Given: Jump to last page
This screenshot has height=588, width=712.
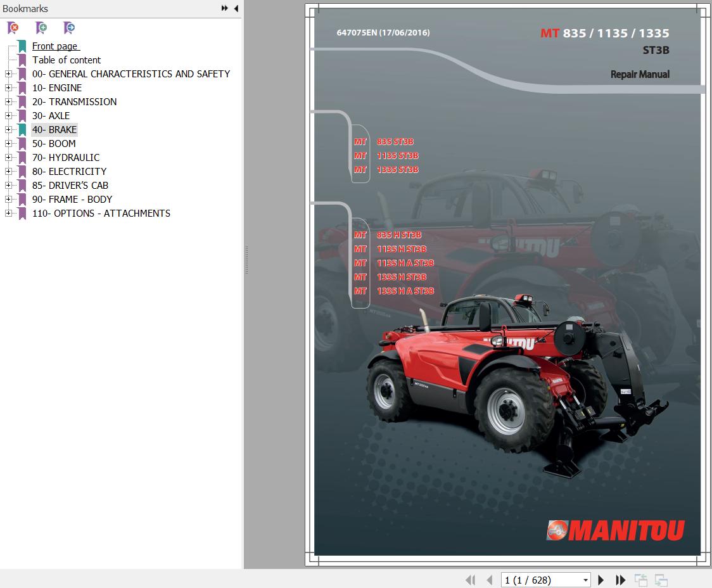Looking at the screenshot, I should point(620,580).
